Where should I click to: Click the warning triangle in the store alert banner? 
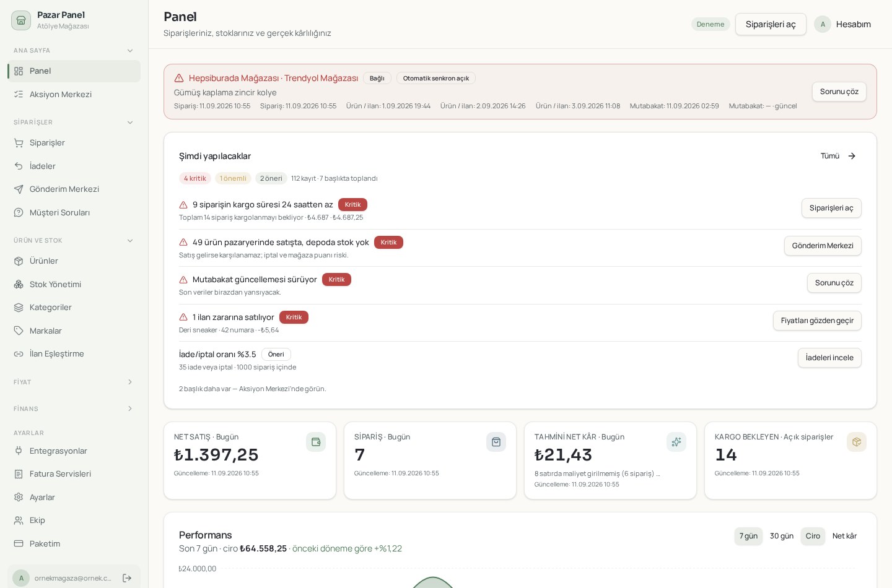pyautogui.click(x=179, y=78)
